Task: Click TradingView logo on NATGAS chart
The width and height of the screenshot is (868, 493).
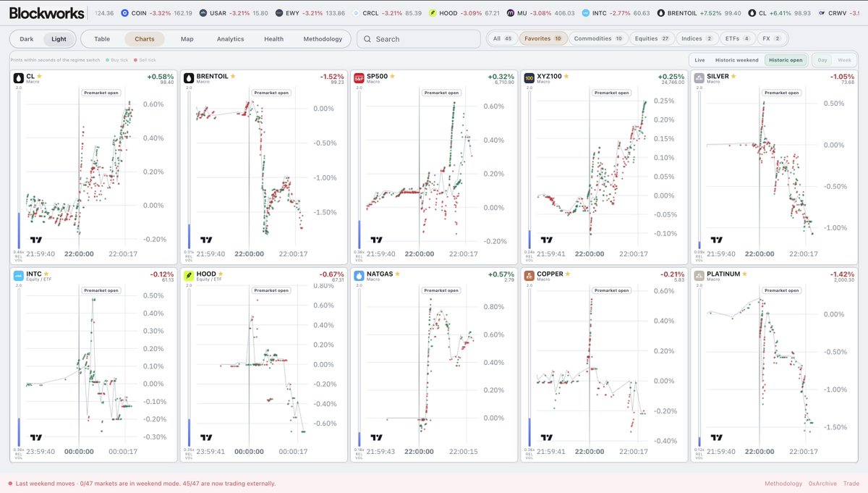Action: 376,437
